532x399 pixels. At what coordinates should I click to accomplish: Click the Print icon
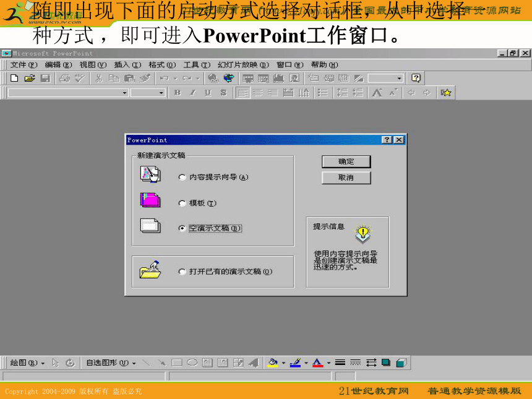[x=64, y=79]
